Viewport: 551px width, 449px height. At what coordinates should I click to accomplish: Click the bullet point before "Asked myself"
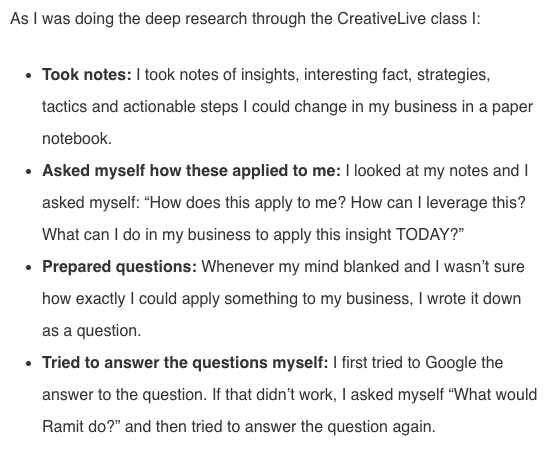29,172
